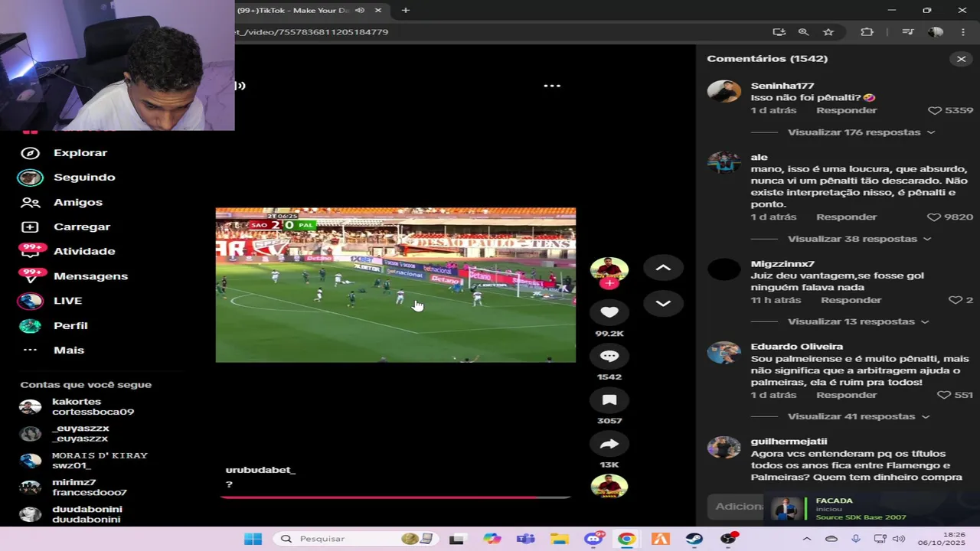Like Seninha177's comment heart

[x=935, y=110]
